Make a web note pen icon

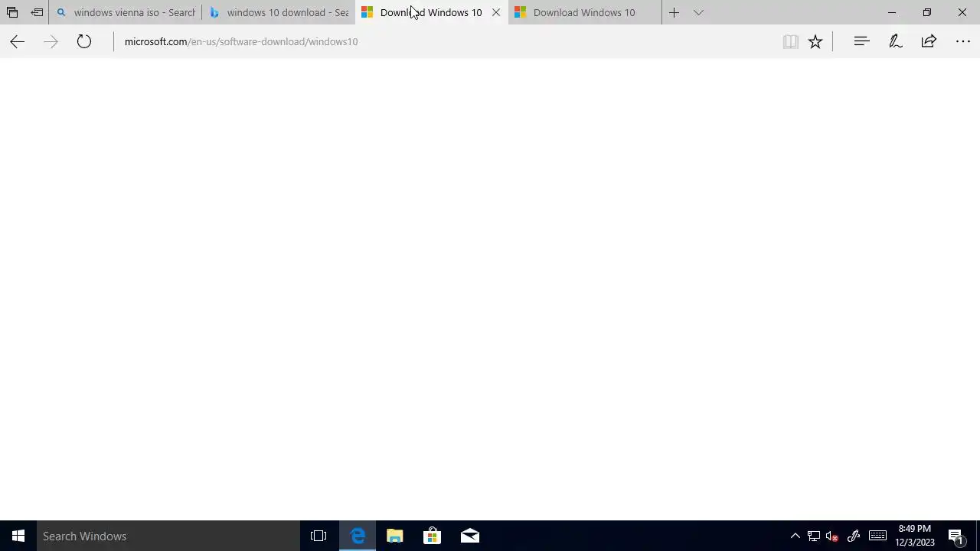coord(895,41)
